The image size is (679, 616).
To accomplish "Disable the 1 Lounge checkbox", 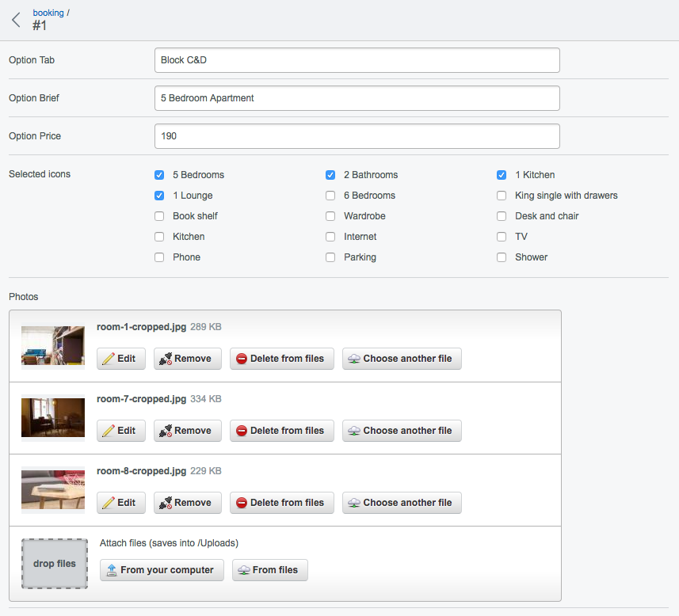I will 159,196.
